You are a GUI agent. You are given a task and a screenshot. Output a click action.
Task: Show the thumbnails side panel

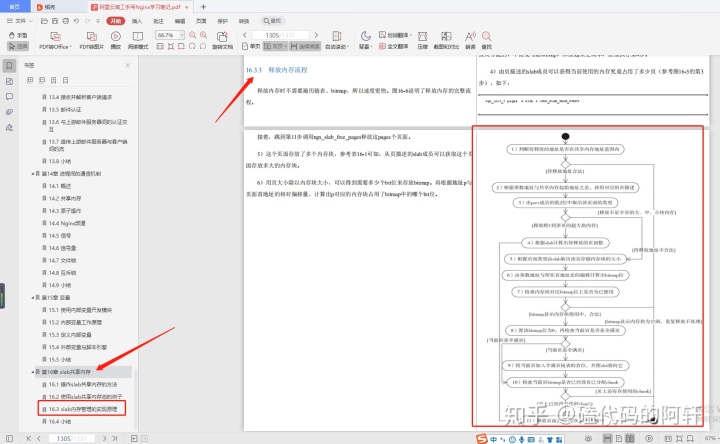(x=9, y=81)
